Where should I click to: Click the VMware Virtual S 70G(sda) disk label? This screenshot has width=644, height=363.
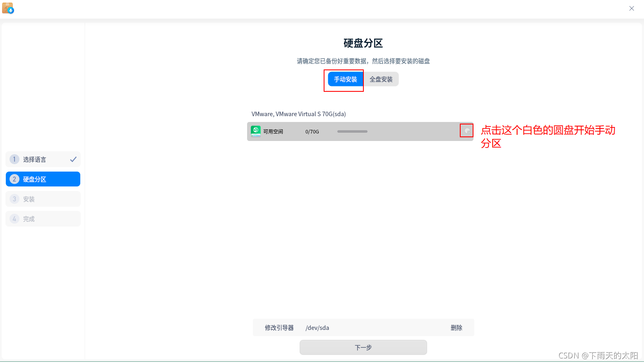coord(299,114)
